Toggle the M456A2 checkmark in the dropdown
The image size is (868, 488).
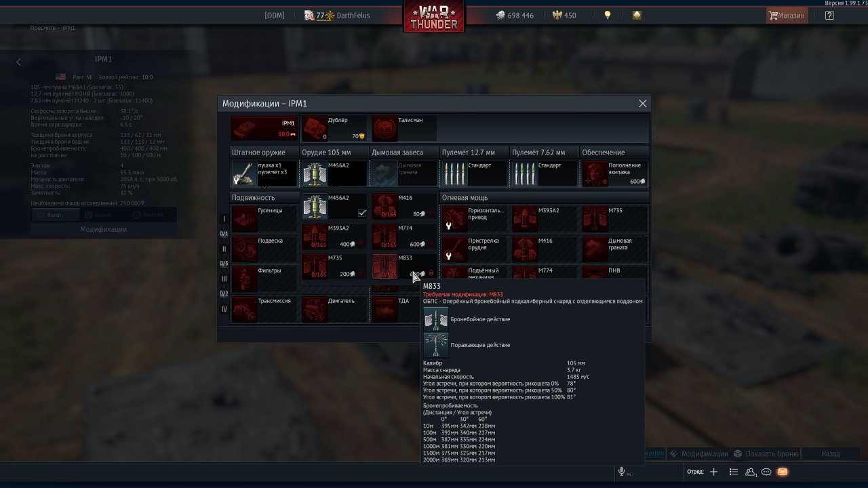click(x=362, y=213)
